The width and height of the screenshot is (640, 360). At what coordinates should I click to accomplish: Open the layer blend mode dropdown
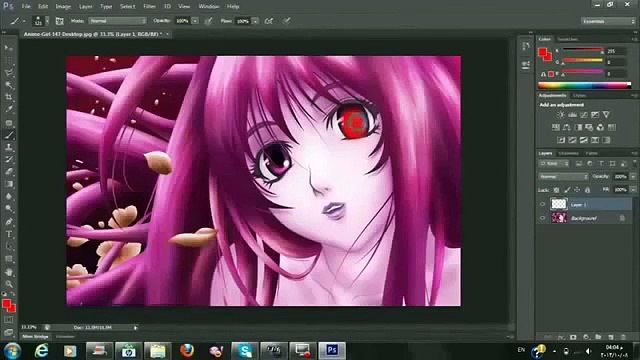coord(563,177)
